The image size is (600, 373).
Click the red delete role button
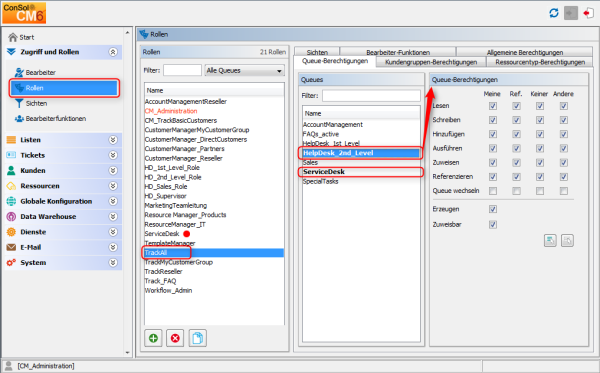pos(175,338)
